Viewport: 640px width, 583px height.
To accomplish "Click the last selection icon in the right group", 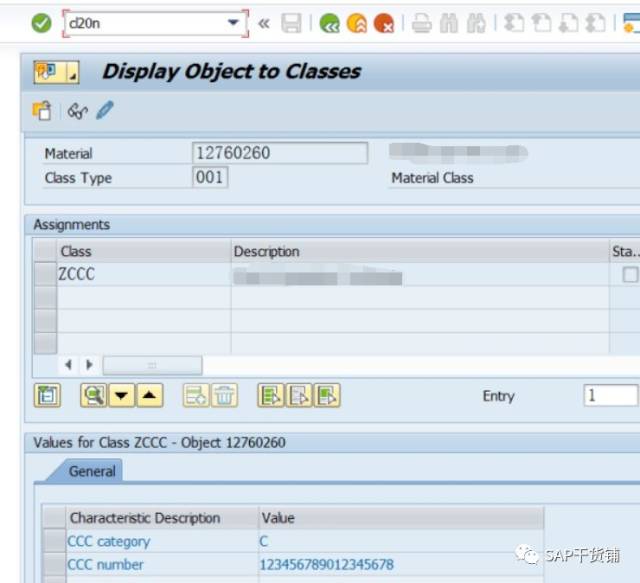I will (x=327, y=395).
